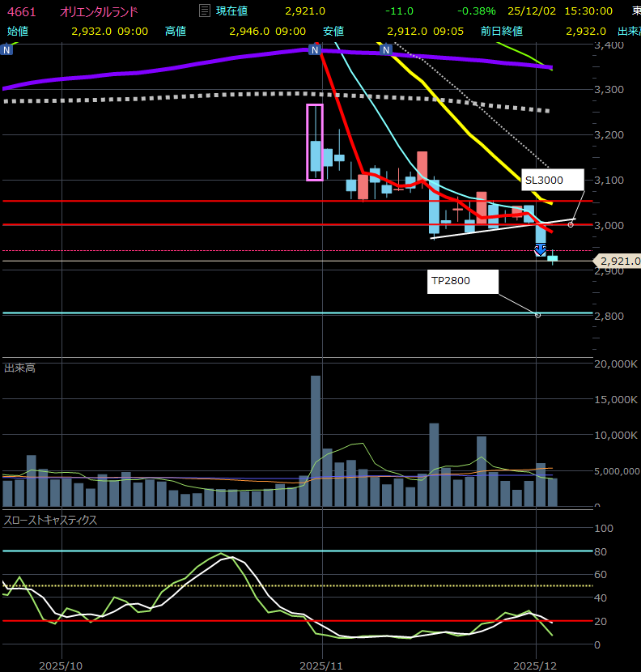Select the スローストキャスティクス indicator label
Screen dimensions: 641x672
coord(50,520)
